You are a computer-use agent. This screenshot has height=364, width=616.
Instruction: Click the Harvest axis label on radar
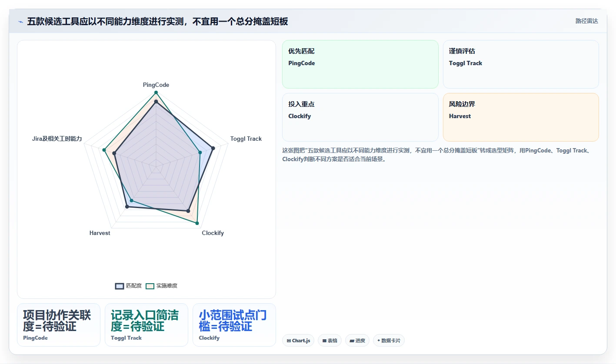coord(100,233)
